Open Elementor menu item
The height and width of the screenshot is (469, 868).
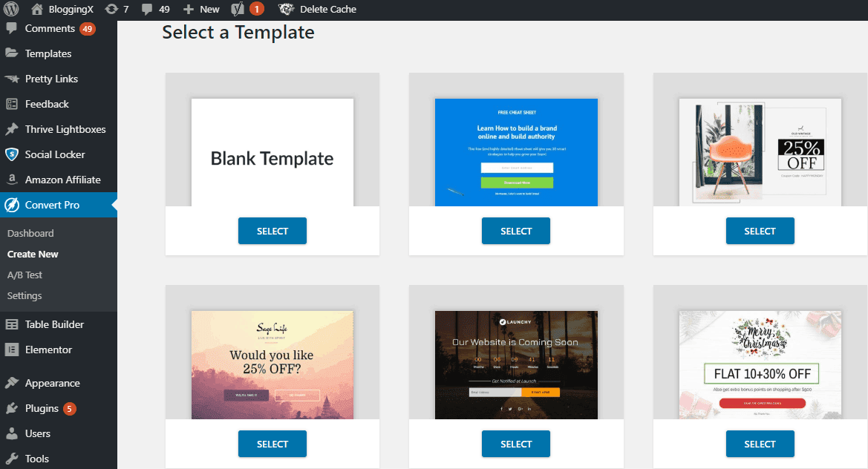(x=48, y=350)
